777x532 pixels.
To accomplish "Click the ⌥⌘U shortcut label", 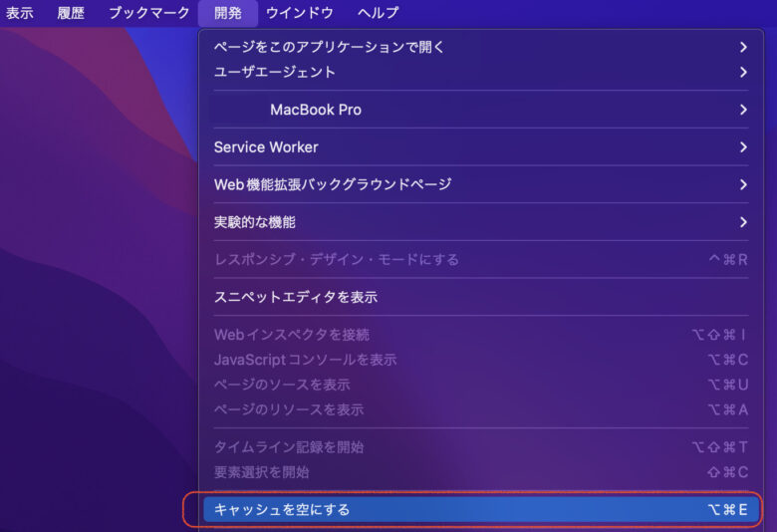I will (727, 385).
